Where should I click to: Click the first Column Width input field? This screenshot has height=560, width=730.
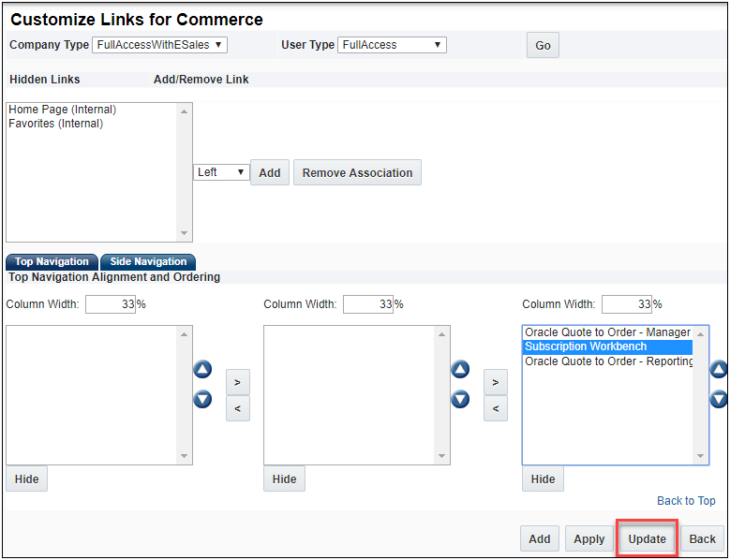(x=111, y=304)
